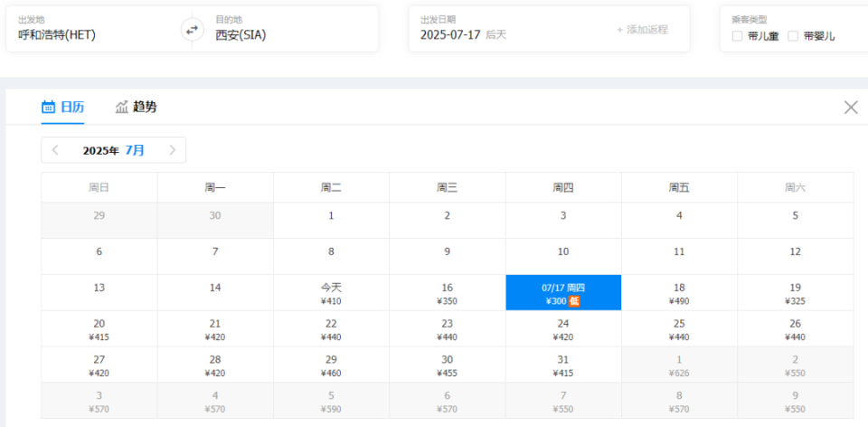Image resolution: width=868 pixels, height=427 pixels.
Task: Switch to the 趋势 tab
Action: 137,107
